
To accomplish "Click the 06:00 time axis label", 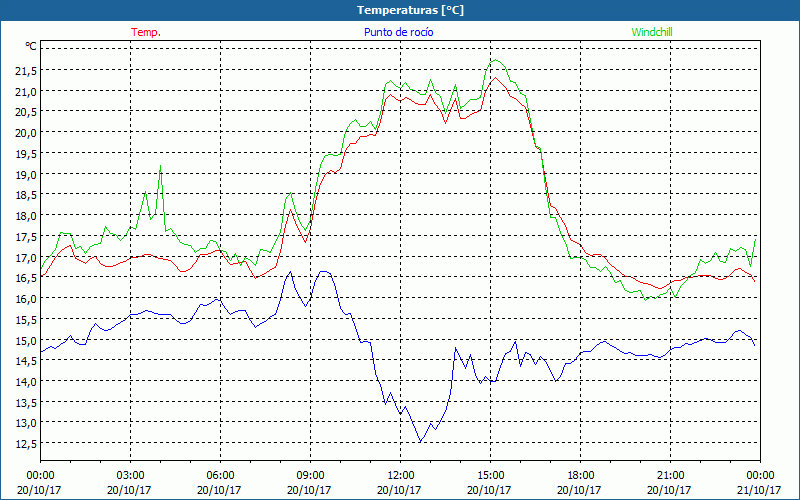I will 220,476.
